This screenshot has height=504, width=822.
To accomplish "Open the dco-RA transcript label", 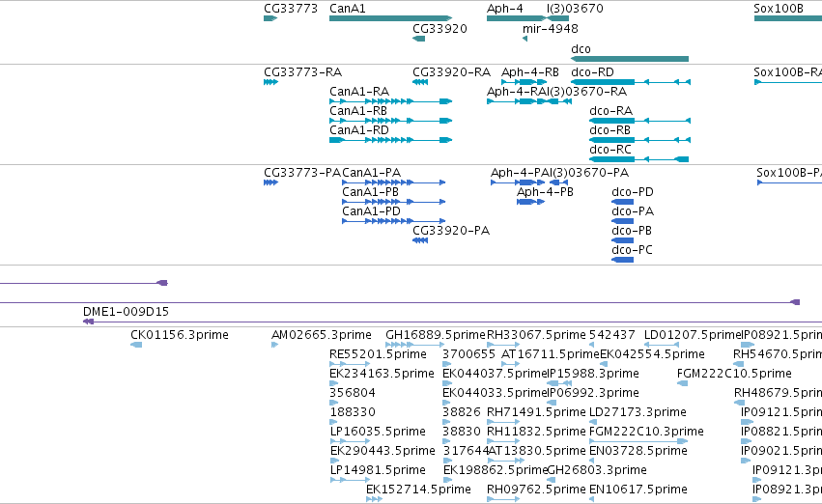I will coord(610,110).
